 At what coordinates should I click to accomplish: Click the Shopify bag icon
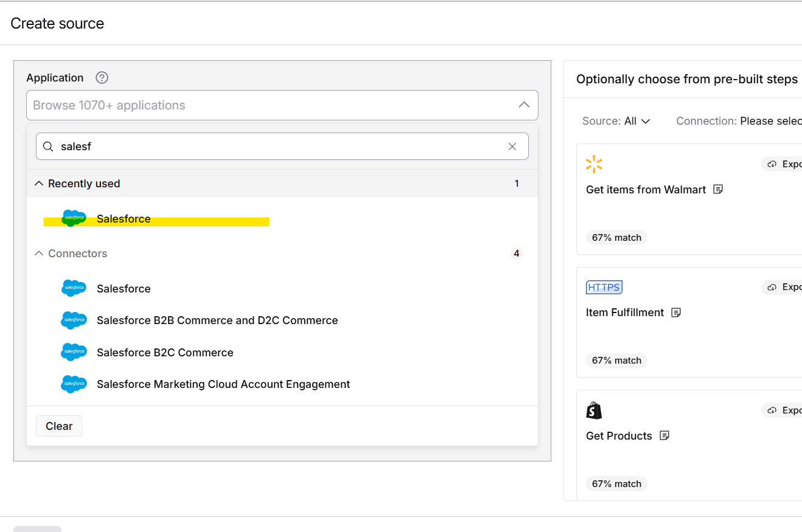595,410
